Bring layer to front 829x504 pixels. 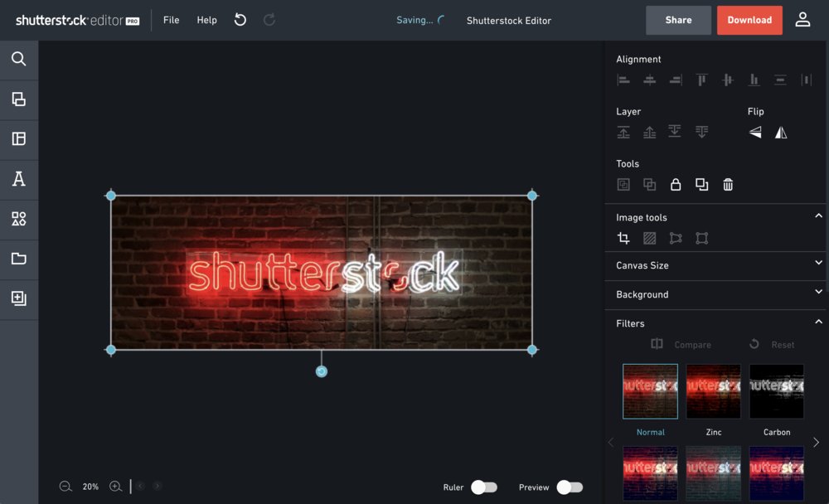point(623,132)
